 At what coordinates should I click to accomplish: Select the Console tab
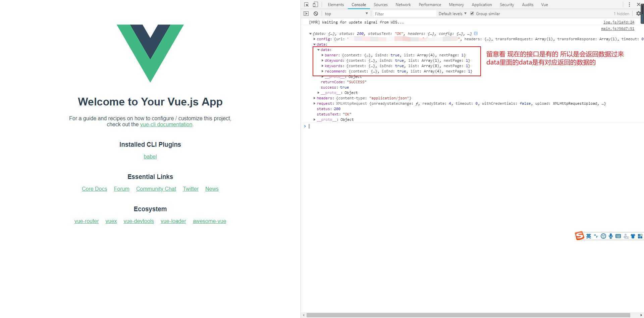click(359, 5)
